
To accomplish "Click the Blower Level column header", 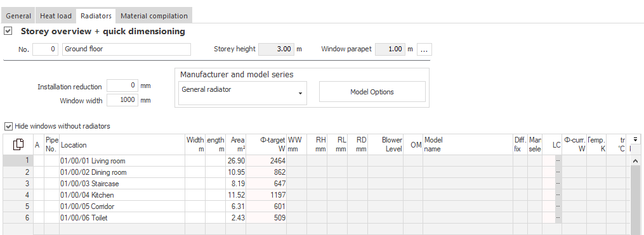I will [385, 145].
